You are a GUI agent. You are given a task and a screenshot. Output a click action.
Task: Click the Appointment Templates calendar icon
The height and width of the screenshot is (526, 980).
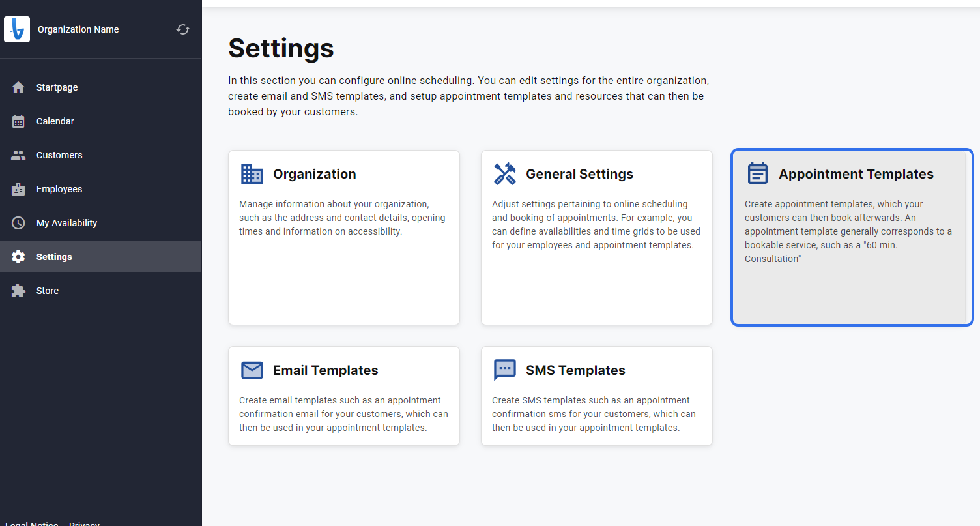coord(758,174)
